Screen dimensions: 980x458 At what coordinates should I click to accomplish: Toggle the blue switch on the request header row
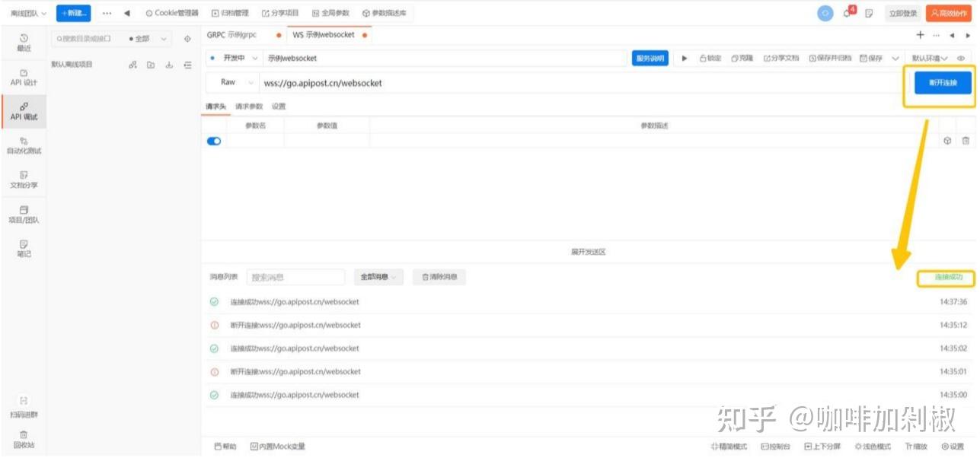pyautogui.click(x=212, y=140)
